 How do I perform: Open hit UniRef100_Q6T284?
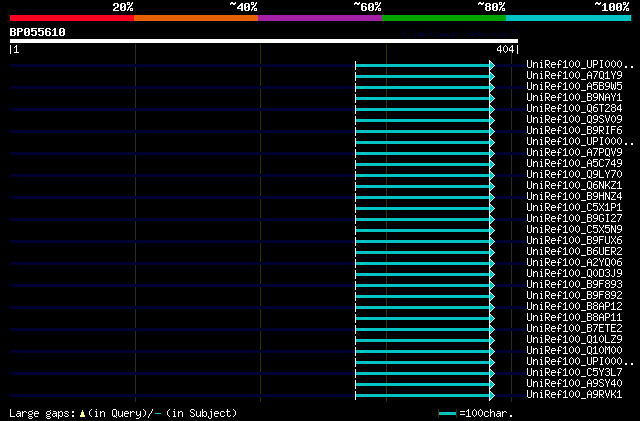(x=574, y=109)
